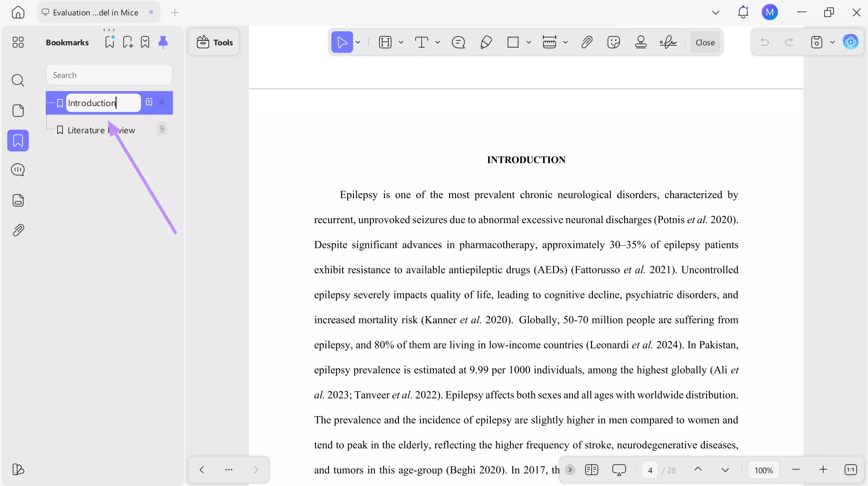Open the attachments paperclip in left sidebar
The image size is (868, 486).
18,230
